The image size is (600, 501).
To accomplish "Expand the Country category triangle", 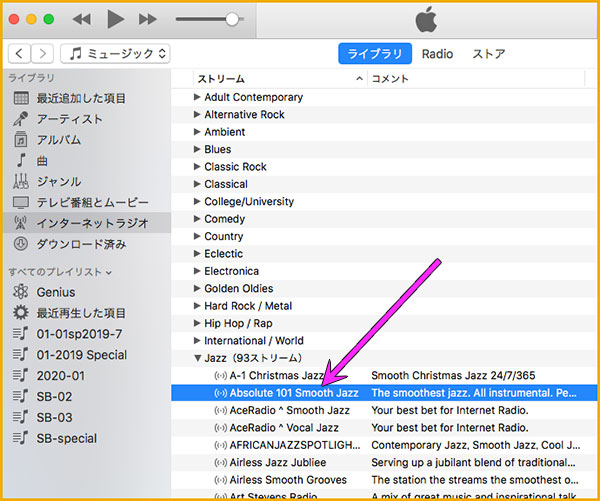I will pos(197,236).
